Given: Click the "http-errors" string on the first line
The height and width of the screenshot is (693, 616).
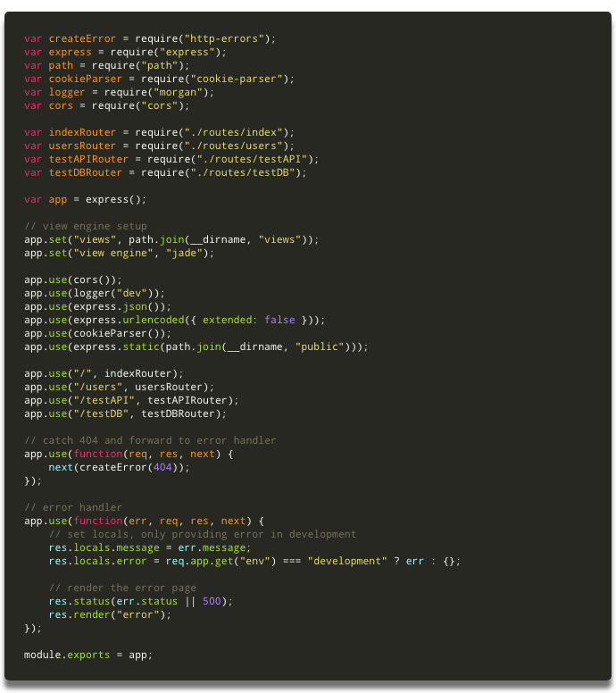Looking at the screenshot, I should [x=230, y=38].
